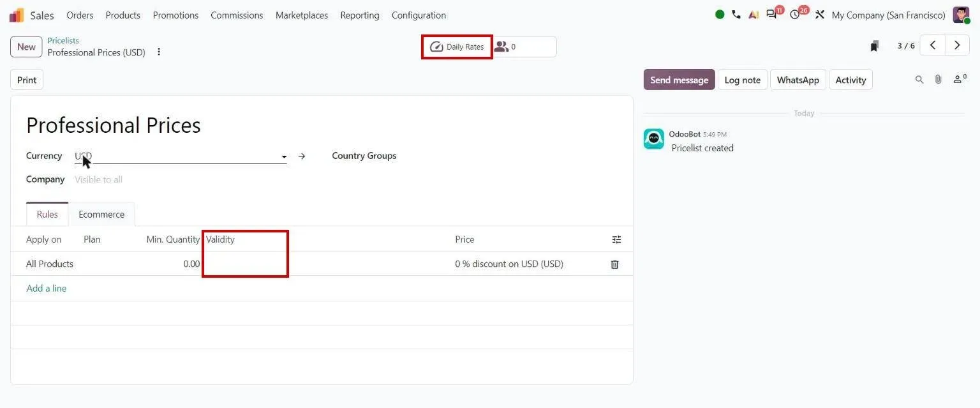Go to the next pricelist record
This screenshot has height=408, width=980.
tap(957, 45)
